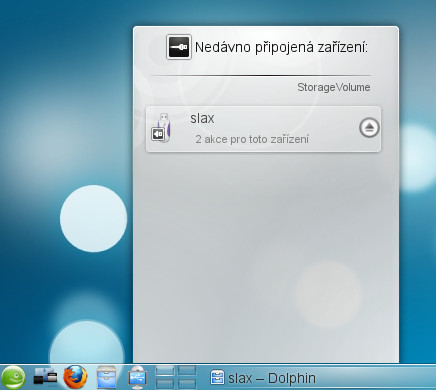Viewport: 436px width, 390px height.
Task: Click the Nedávno připojená zařízení heading
Action: click(281, 47)
